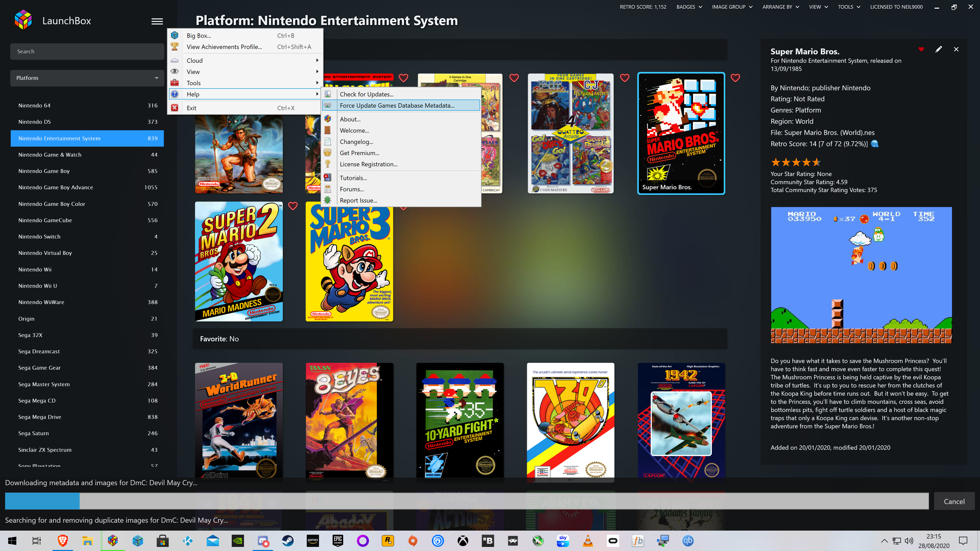Click the hamburger menu icon beside LaunchBox
This screenshot has width=980, height=551.
(157, 21)
